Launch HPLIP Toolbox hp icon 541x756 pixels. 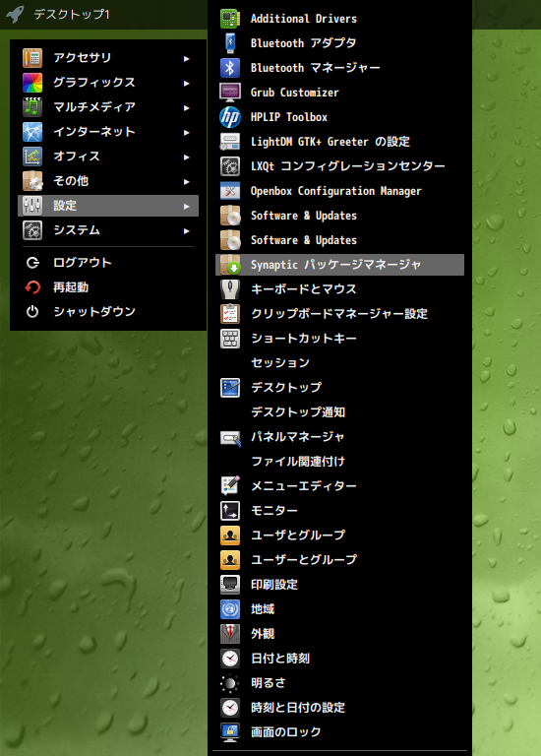[x=230, y=117]
